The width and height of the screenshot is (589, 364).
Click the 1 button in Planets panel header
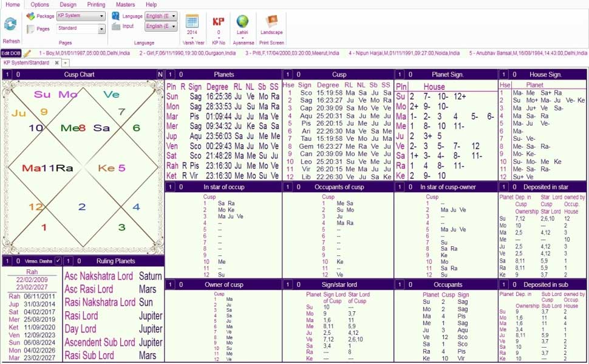click(x=170, y=74)
